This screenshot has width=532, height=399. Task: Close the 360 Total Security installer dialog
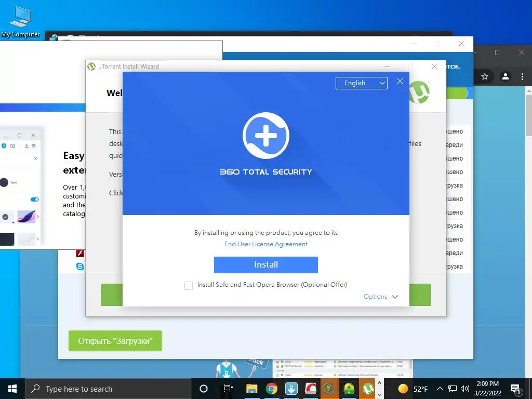400,81
